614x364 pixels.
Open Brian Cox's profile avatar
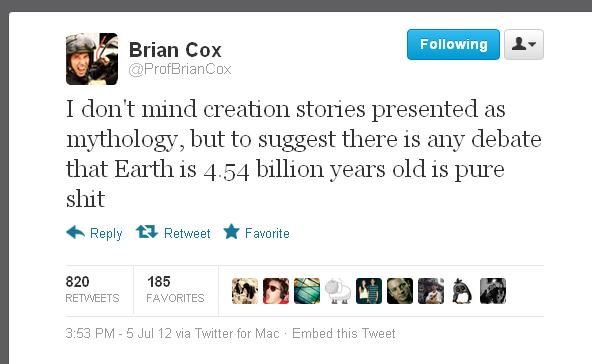pos(92,59)
